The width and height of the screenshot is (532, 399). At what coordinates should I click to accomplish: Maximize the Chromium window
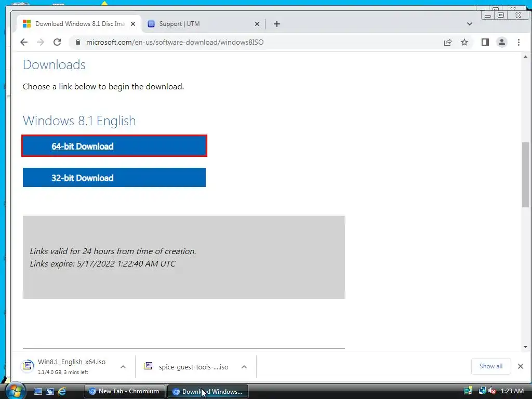pyautogui.click(x=500, y=15)
